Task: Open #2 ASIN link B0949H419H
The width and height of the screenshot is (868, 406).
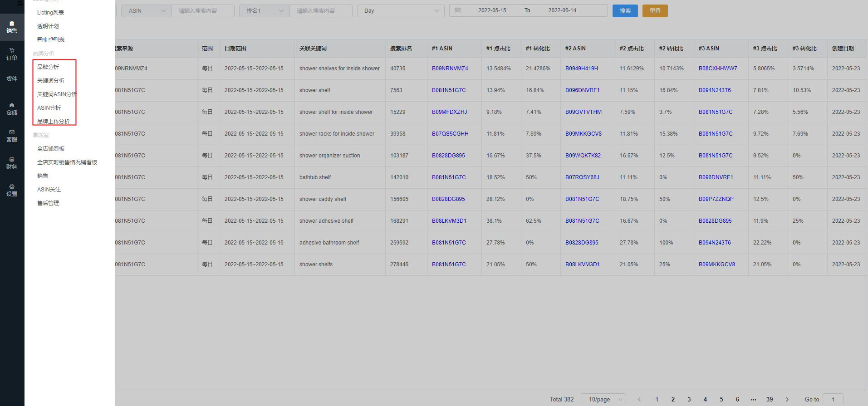Action: point(582,68)
